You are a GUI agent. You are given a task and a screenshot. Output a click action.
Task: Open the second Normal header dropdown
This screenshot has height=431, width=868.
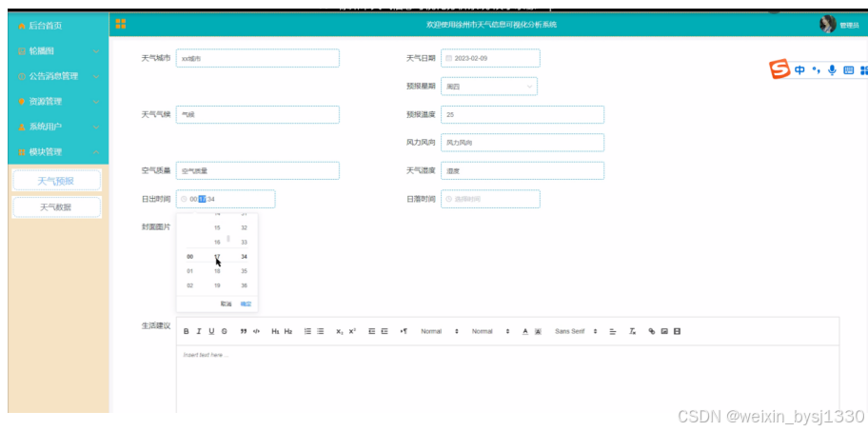tap(490, 331)
